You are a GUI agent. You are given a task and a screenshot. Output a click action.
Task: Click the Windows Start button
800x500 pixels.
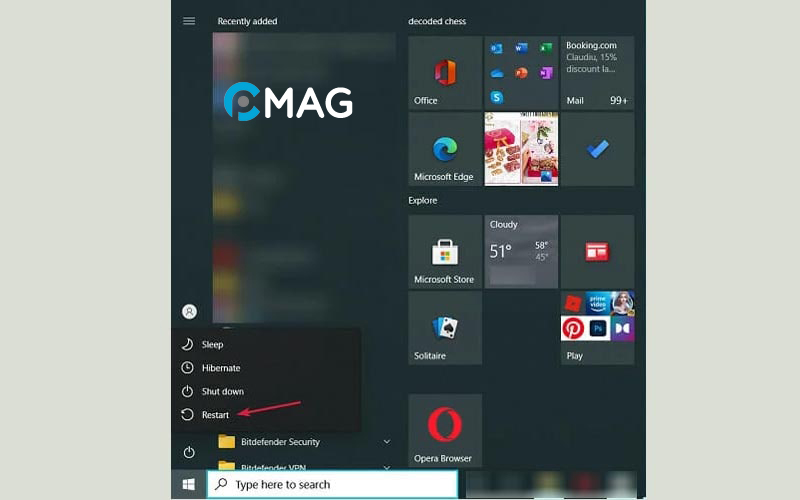(x=188, y=484)
